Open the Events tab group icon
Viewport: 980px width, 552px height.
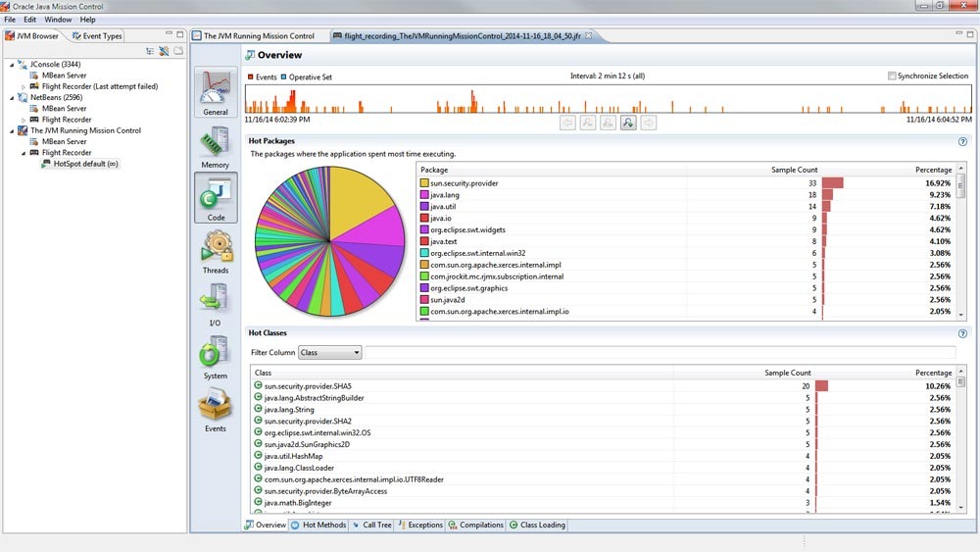pos(216,410)
